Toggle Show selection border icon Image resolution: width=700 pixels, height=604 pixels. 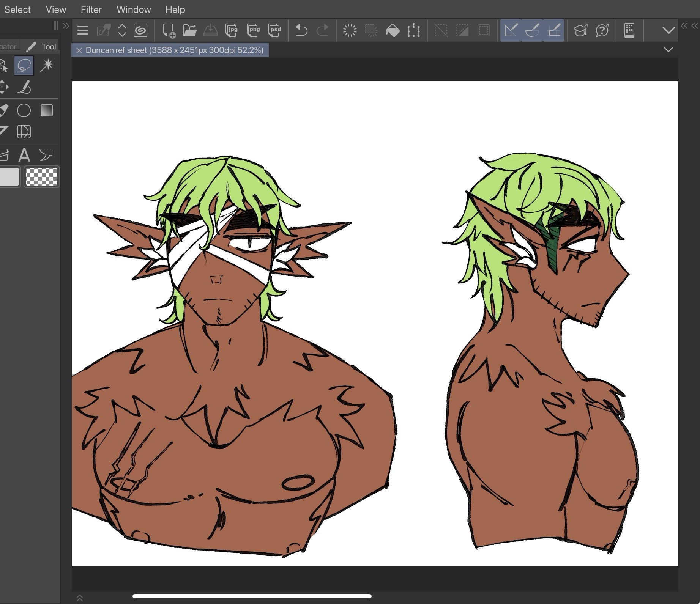tap(484, 30)
